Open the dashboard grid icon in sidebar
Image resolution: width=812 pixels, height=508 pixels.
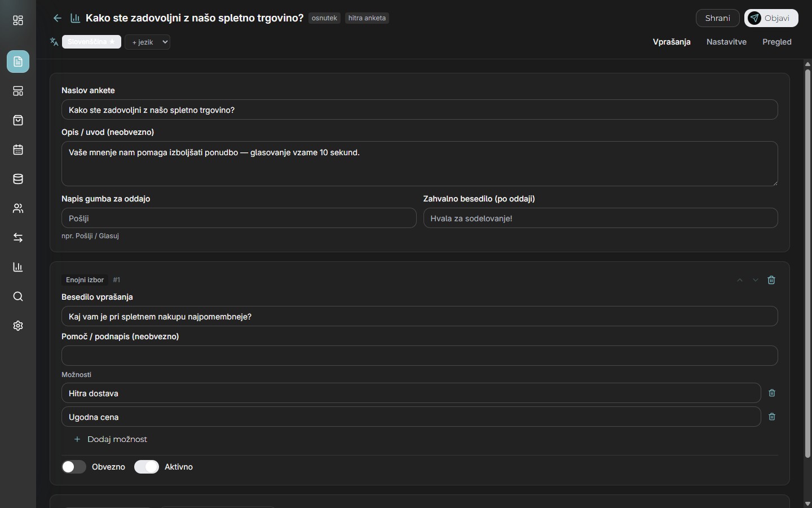18,20
